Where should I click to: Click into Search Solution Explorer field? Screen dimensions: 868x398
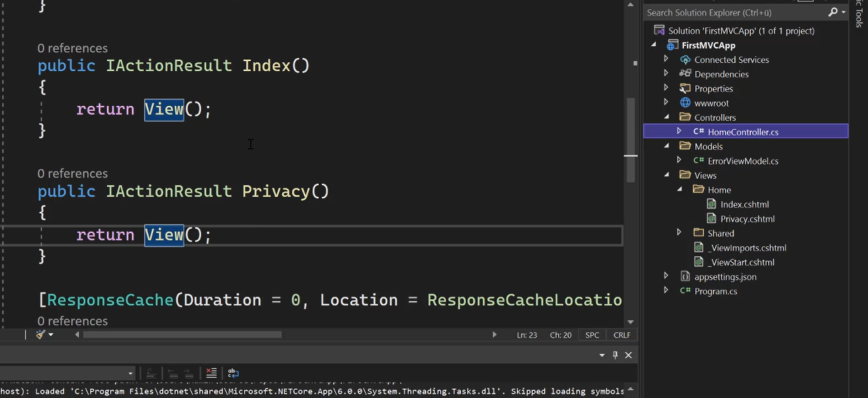pos(733,12)
